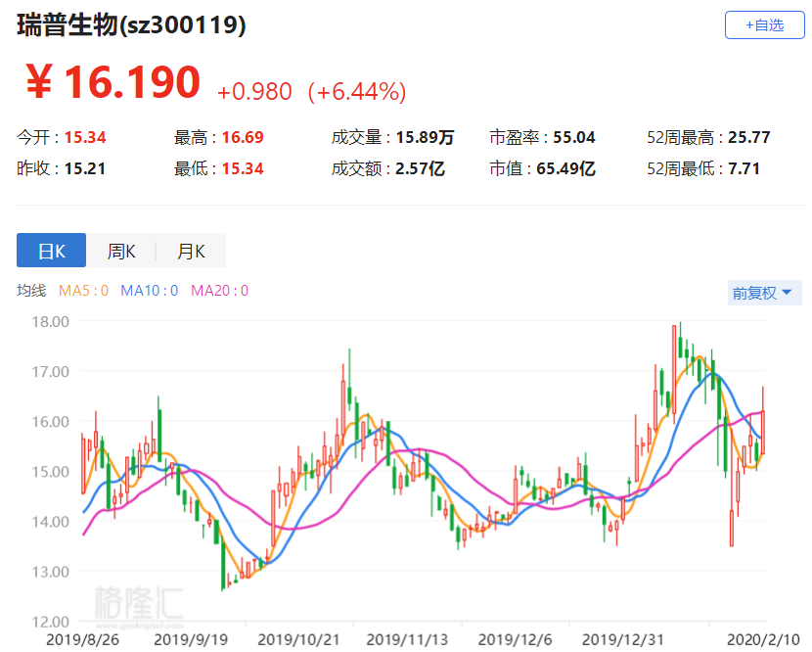
Task: Click the MA10 moving average legend
Action: (149, 290)
